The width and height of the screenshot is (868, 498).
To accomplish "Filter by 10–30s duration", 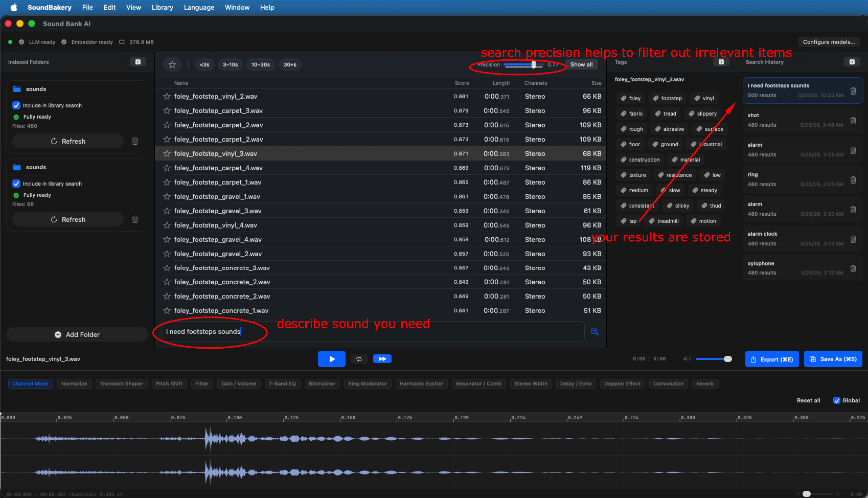I will tap(261, 64).
